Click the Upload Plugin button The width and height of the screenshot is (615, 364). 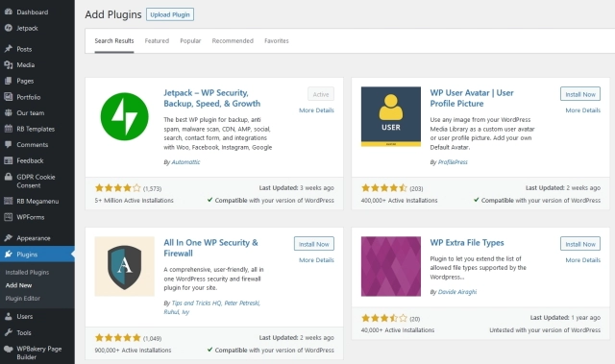[x=170, y=14]
